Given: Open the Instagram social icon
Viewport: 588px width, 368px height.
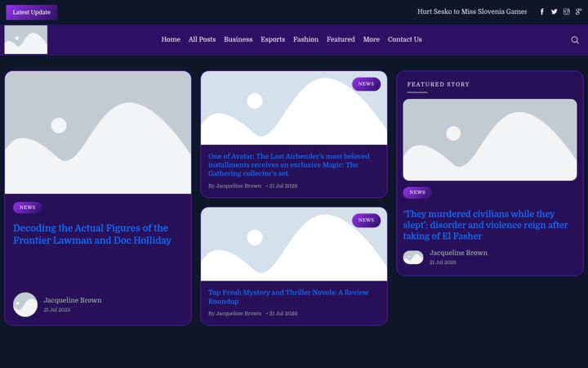Looking at the screenshot, I should (567, 11).
